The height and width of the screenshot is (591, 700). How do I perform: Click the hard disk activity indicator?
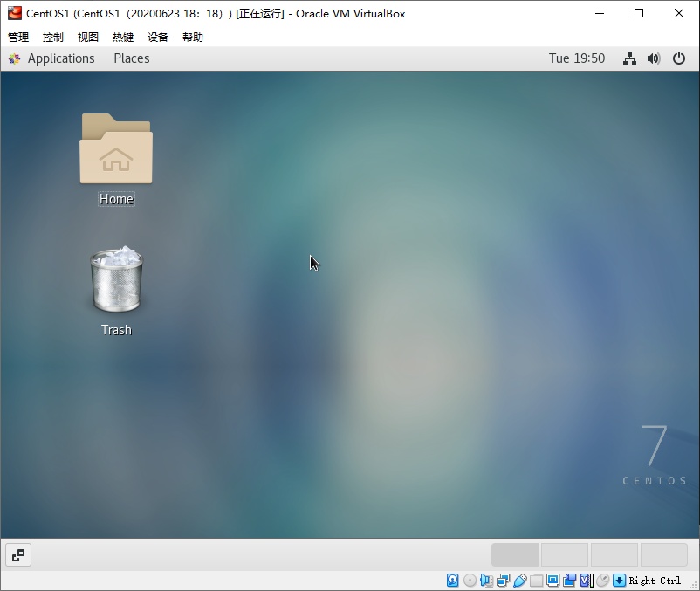click(452, 581)
